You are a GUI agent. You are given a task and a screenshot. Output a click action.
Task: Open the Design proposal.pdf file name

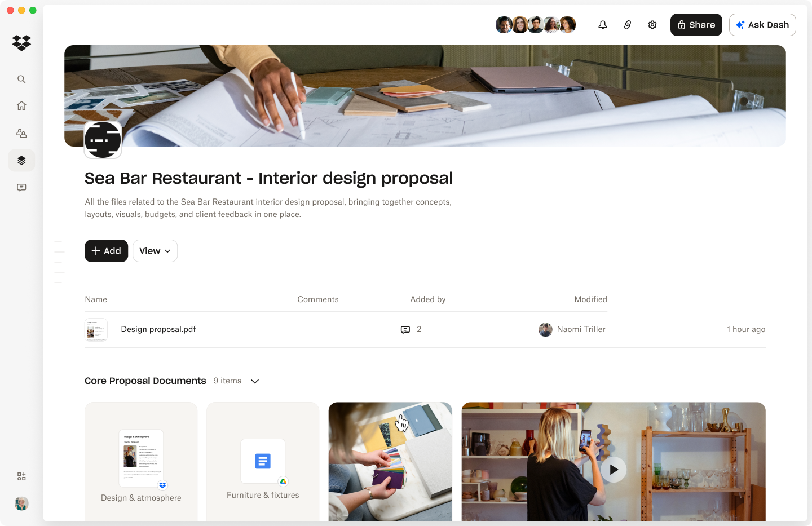158,329
